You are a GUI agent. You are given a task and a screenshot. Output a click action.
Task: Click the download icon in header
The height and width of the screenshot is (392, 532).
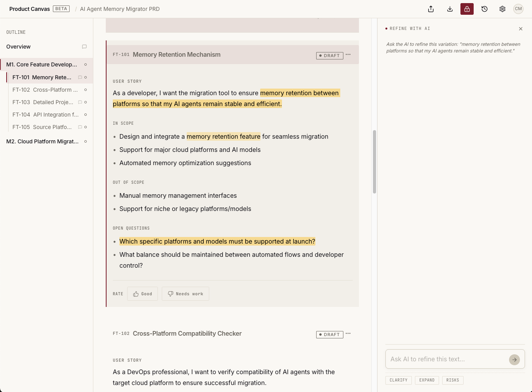[x=450, y=9]
